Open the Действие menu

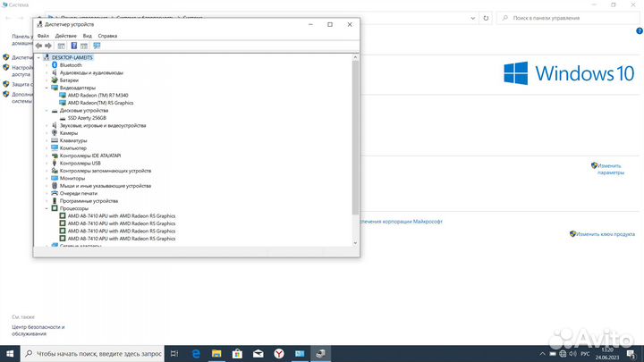[x=65, y=36]
